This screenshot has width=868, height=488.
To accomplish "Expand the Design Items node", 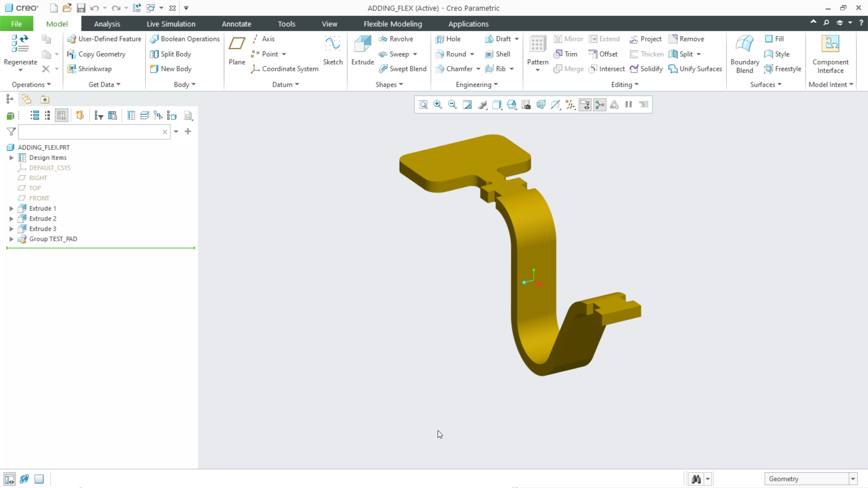I will (11, 158).
